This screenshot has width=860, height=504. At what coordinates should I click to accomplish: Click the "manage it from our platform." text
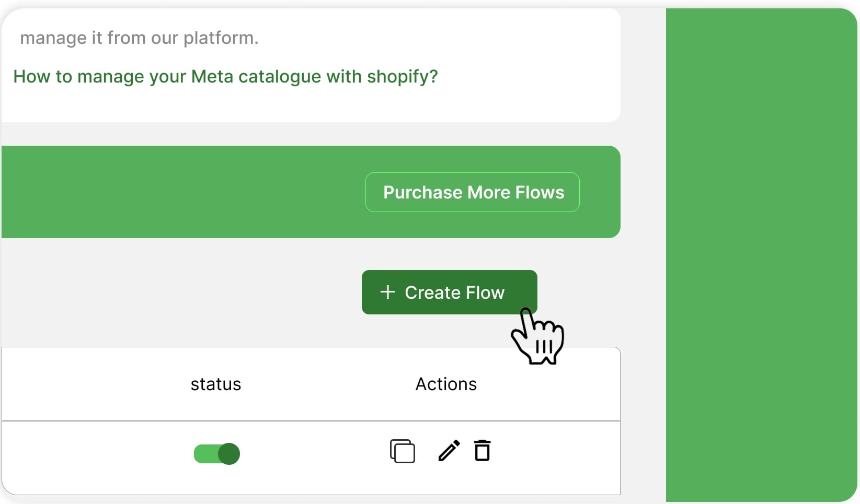(139, 38)
